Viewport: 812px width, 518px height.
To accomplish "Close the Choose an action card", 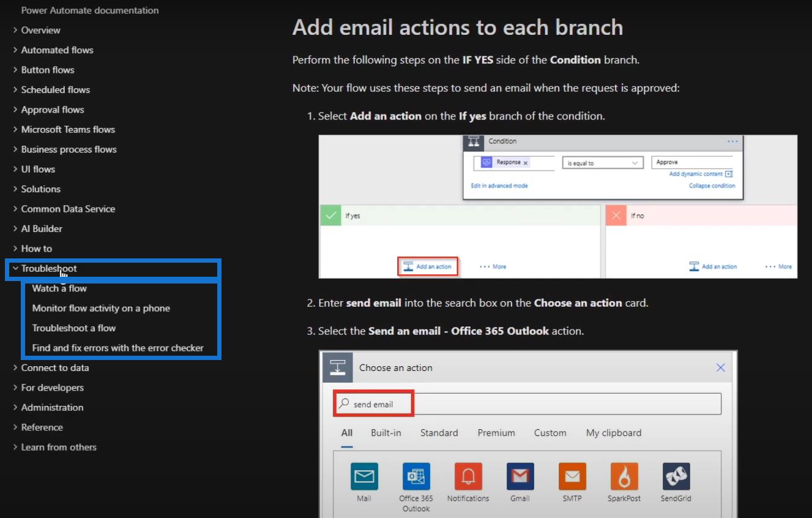I will (720, 367).
